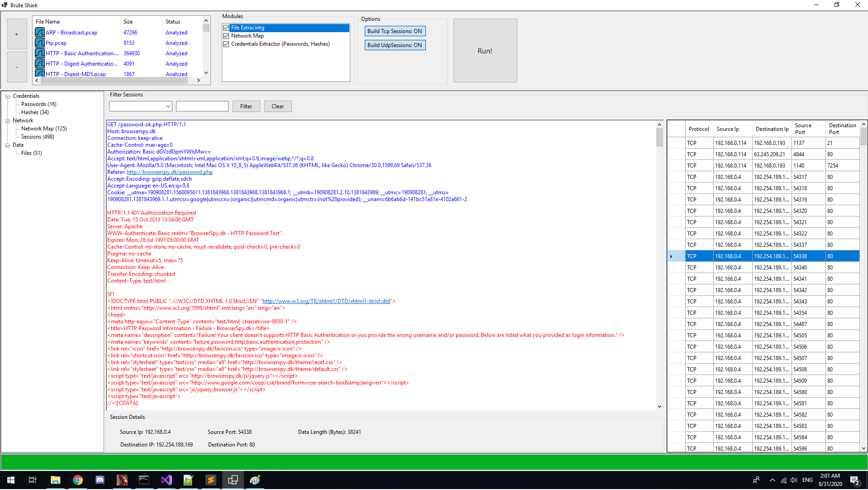Click the minus button to remove file
Viewport: 868px width, 490px height.
tap(17, 67)
